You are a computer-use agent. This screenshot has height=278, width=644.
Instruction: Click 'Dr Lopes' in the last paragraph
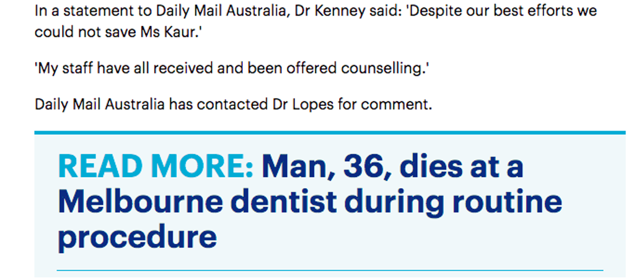(303, 105)
